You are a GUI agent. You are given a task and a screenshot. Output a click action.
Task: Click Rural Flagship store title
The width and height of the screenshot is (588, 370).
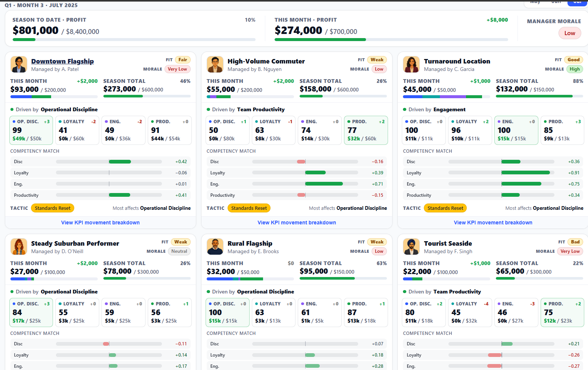click(x=250, y=243)
